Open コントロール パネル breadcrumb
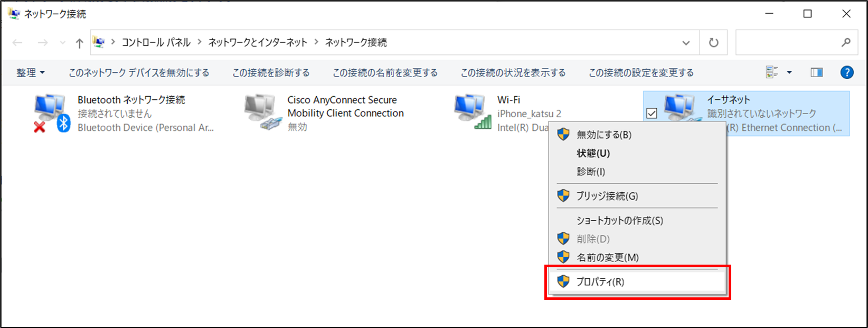The image size is (868, 328). coord(156,42)
